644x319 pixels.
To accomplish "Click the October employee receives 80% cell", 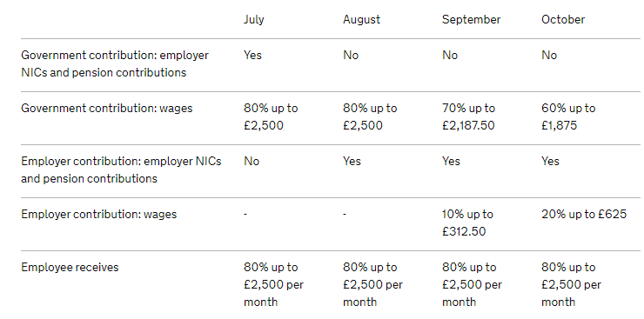I will 571,284.
